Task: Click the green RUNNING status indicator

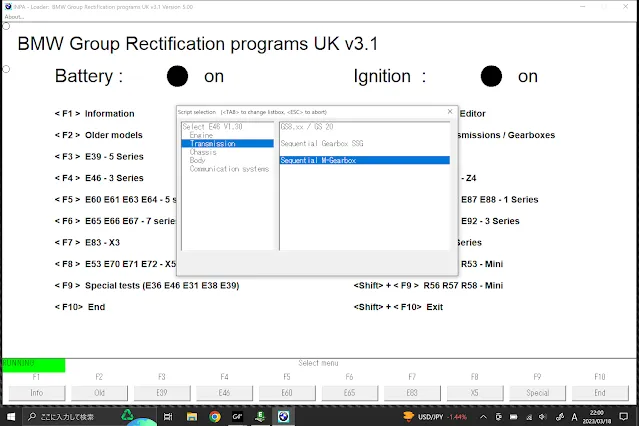Action: pos(33,364)
